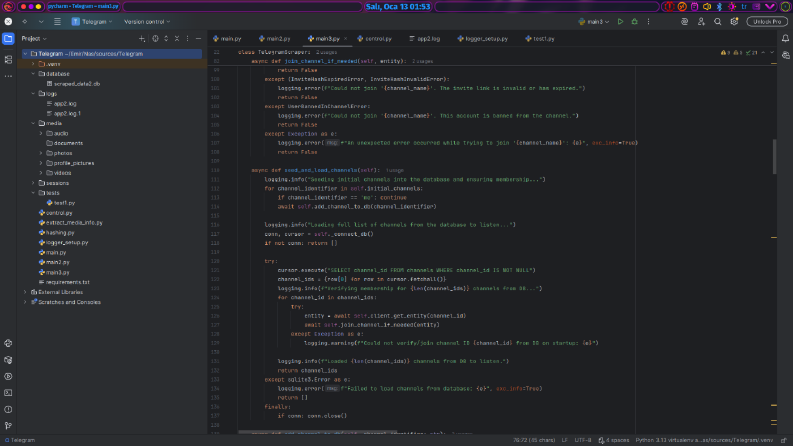793x446 pixels.
Task: Open requirements.txt in project tree
Action: [64, 282]
